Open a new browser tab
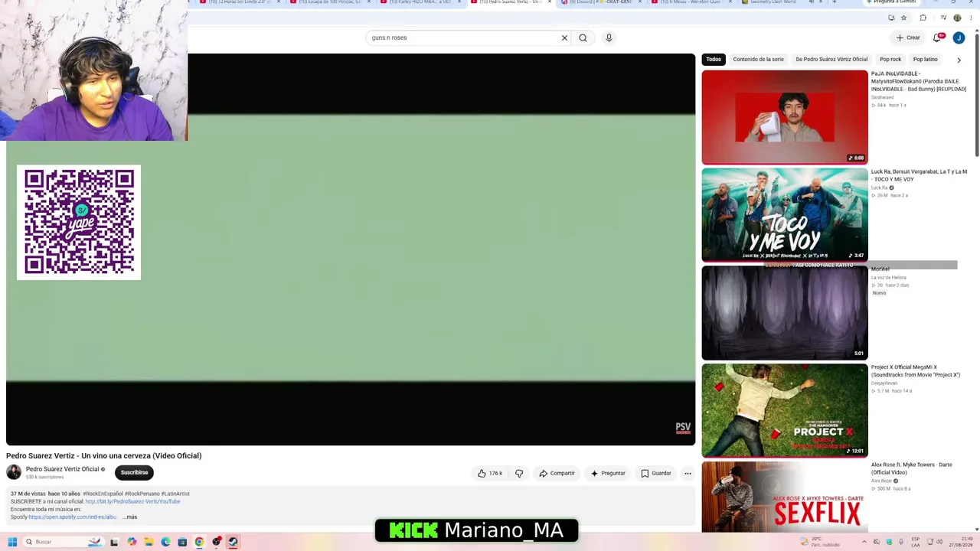Viewport: 980px width, 551px height. 834,2
